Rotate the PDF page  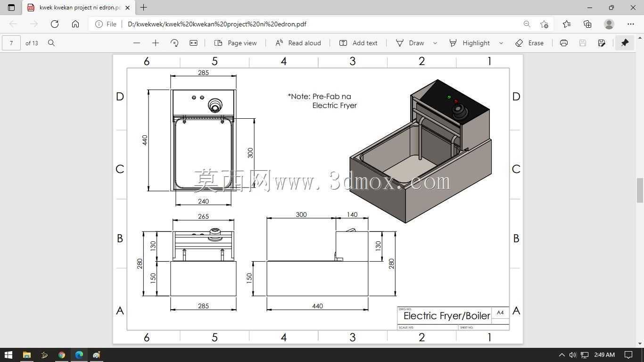tap(174, 43)
